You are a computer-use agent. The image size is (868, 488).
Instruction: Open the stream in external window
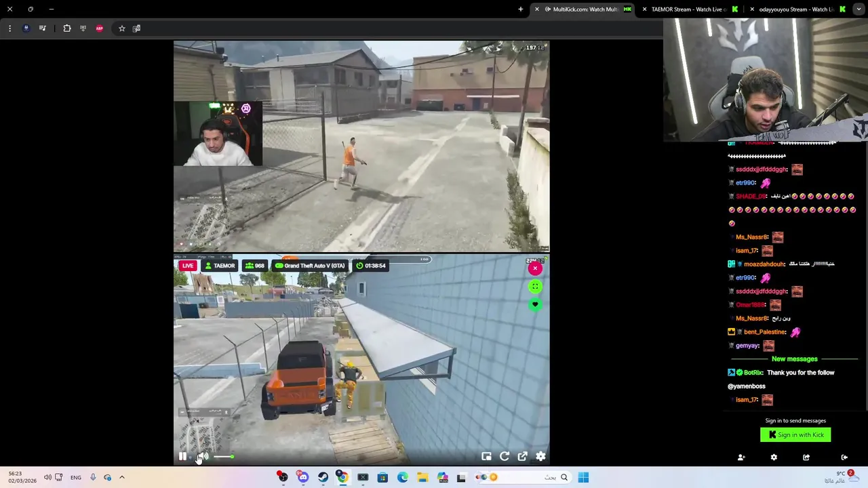pyautogui.click(x=523, y=457)
